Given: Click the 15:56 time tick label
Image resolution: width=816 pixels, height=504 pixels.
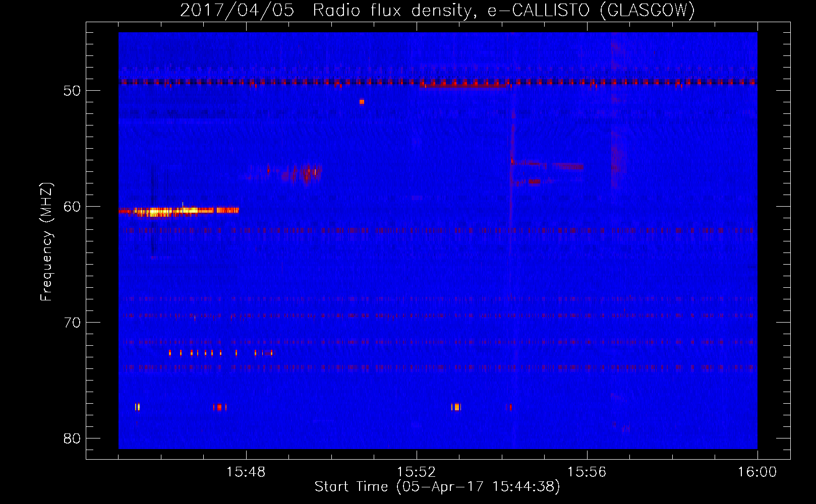Looking at the screenshot, I should (x=587, y=472).
